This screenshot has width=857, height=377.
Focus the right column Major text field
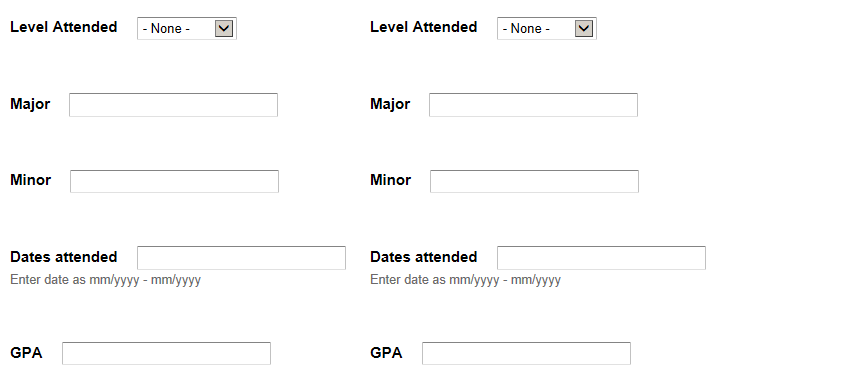click(x=533, y=105)
